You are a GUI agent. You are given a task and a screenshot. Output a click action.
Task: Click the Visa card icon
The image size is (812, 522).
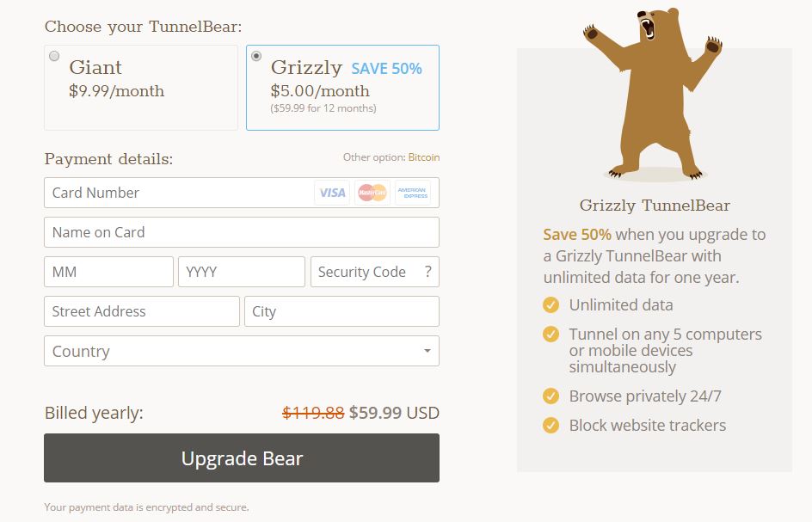tap(332, 193)
